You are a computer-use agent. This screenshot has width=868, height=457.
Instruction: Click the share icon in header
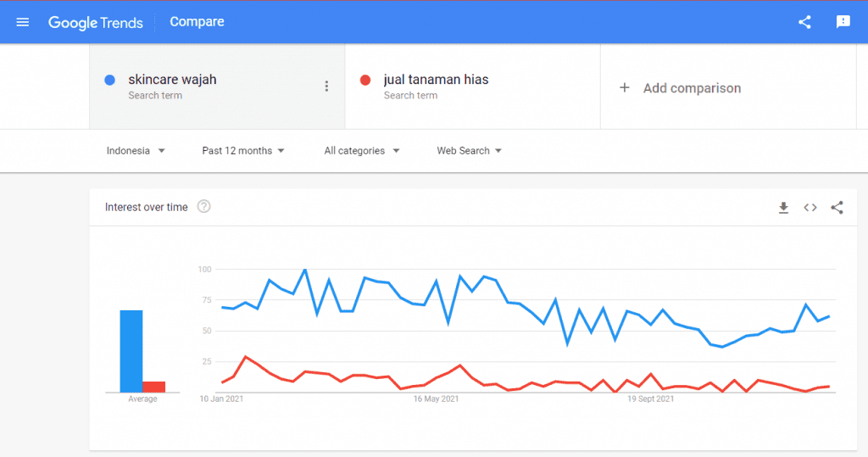tap(804, 22)
